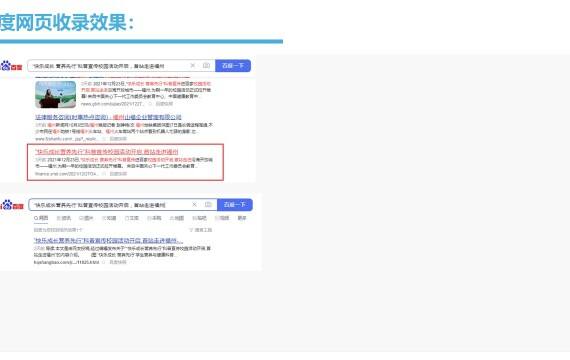Switch to the 知道 search tab

[109, 218]
